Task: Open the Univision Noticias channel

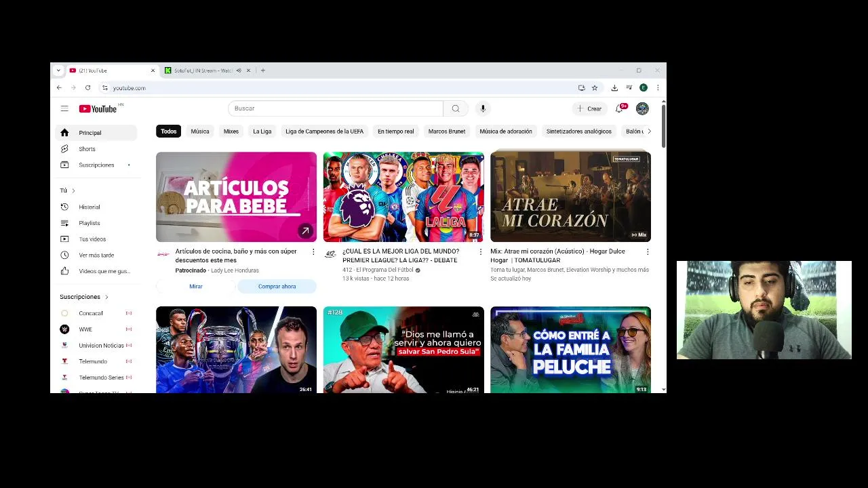Action: pyautogui.click(x=96, y=346)
